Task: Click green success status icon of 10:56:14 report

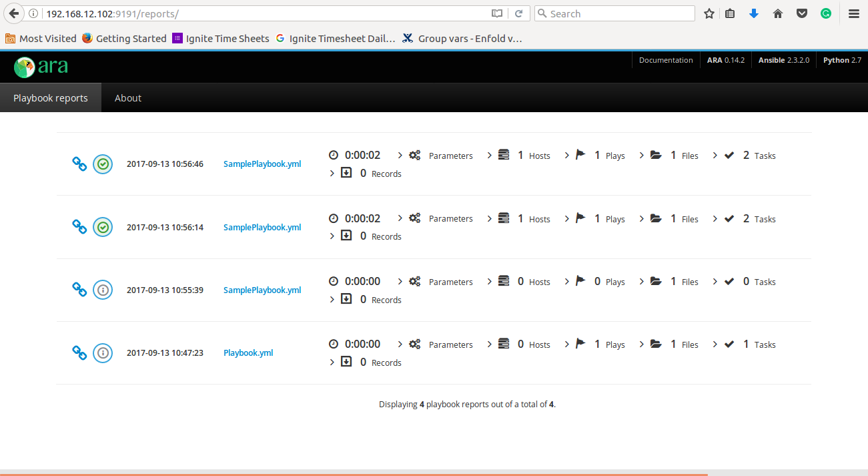Action: [x=103, y=227]
